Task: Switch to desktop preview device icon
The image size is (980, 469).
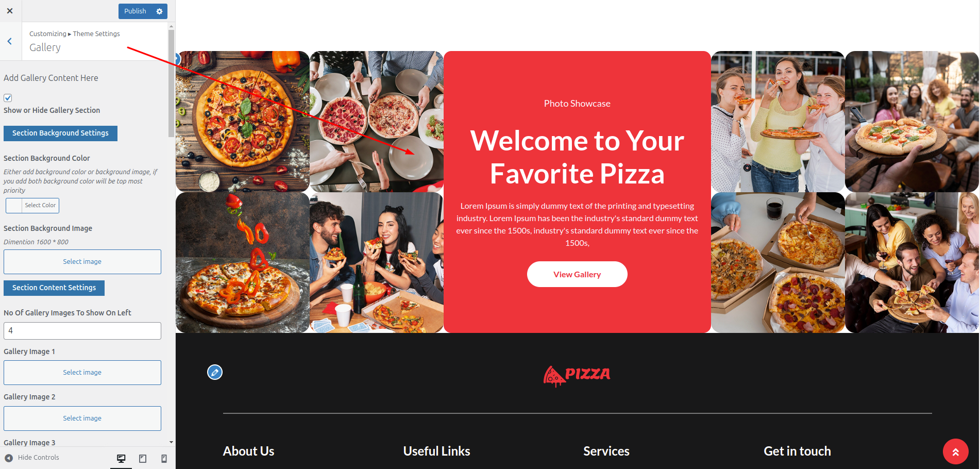Action: 121,458
